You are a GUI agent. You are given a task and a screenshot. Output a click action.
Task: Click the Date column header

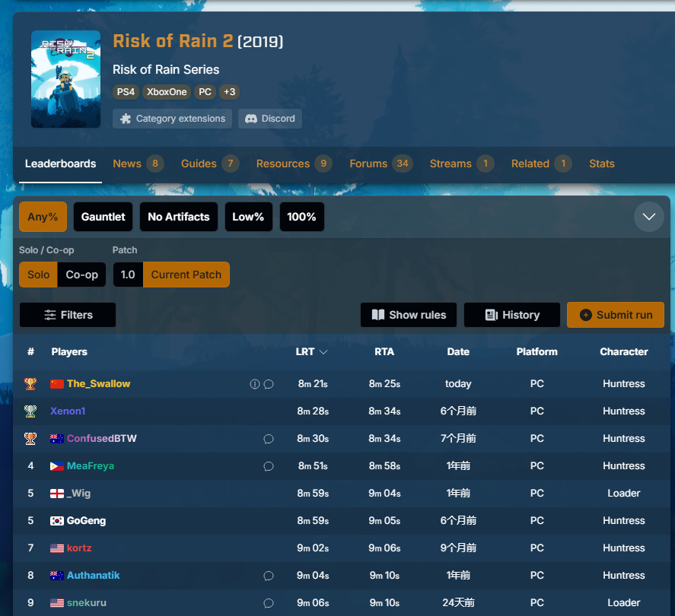point(458,352)
